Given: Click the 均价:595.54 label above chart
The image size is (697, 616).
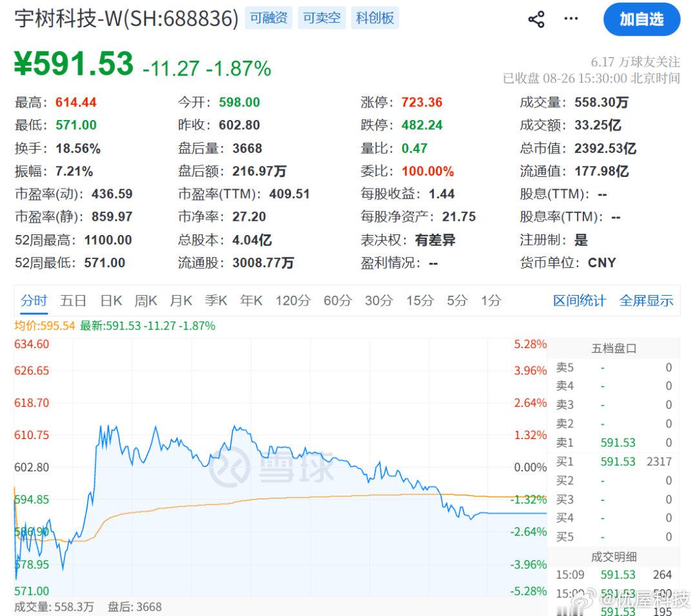Looking at the screenshot, I should coord(45,326).
